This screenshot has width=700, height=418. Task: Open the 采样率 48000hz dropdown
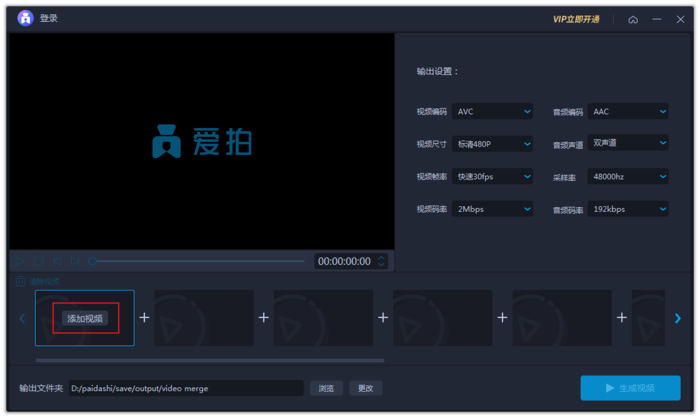[628, 176]
